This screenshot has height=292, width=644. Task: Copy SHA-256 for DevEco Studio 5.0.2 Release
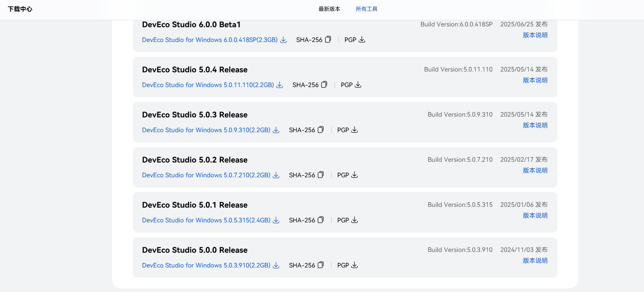pyautogui.click(x=321, y=175)
